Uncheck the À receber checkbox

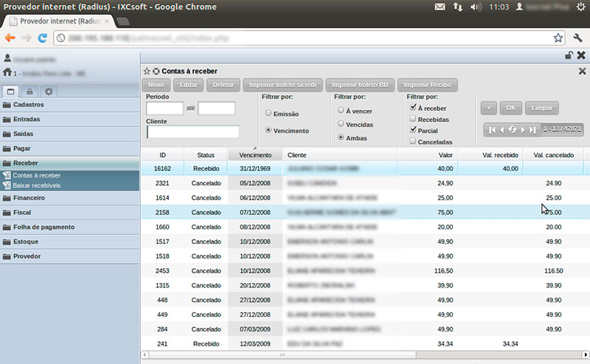413,107
